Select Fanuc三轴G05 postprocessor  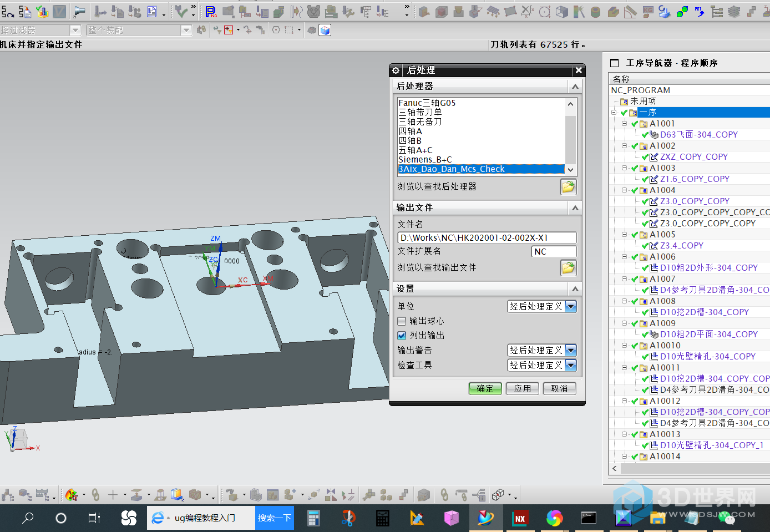click(x=427, y=103)
